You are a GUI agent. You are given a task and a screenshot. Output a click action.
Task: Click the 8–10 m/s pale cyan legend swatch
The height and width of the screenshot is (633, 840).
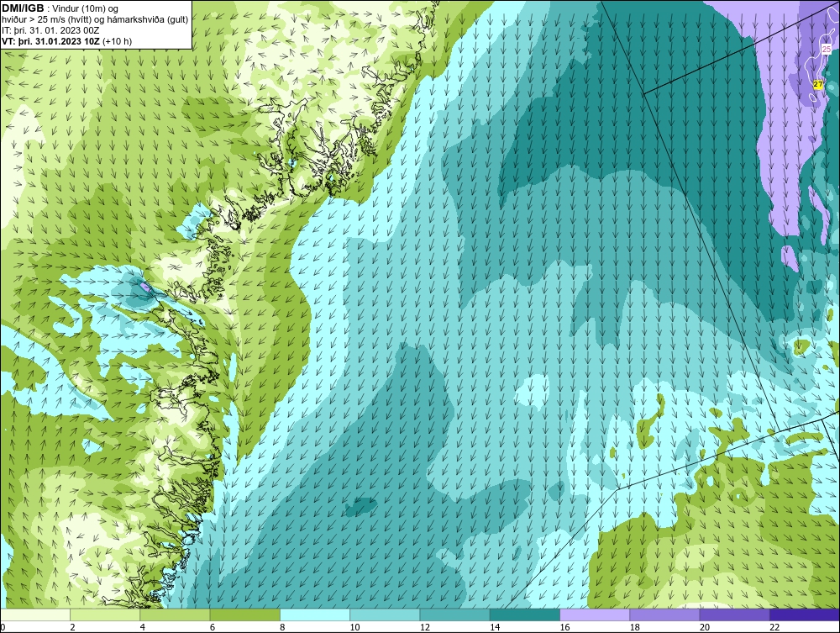coord(315,615)
